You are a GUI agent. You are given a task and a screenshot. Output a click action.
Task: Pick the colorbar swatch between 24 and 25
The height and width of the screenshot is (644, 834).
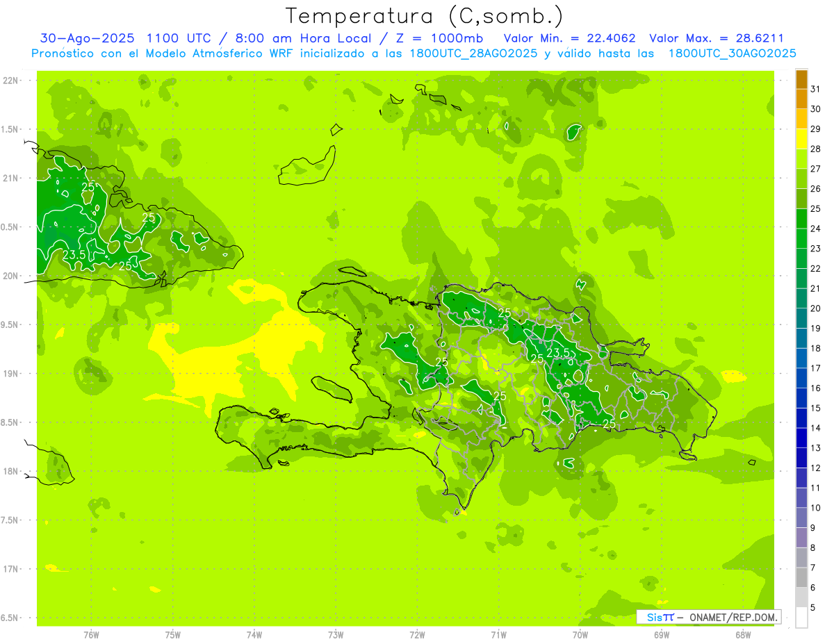tap(801, 219)
